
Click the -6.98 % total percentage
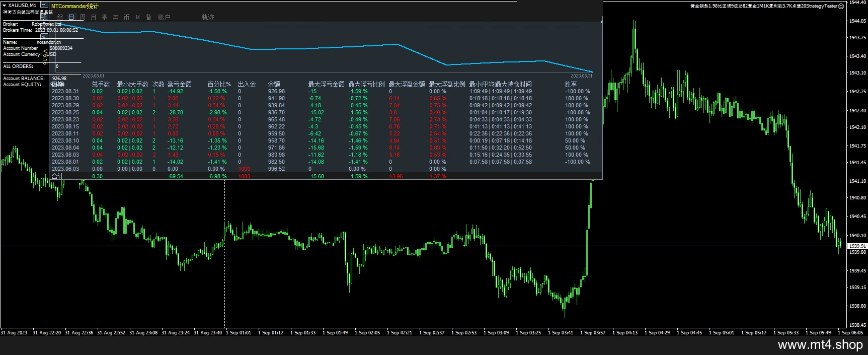tap(217, 176)
